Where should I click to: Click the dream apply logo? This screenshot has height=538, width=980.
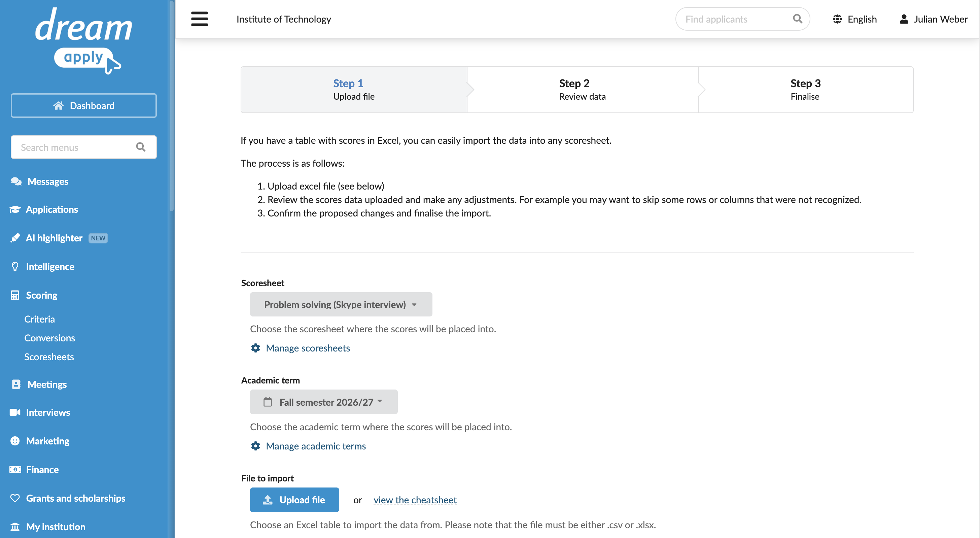(84, 41)
